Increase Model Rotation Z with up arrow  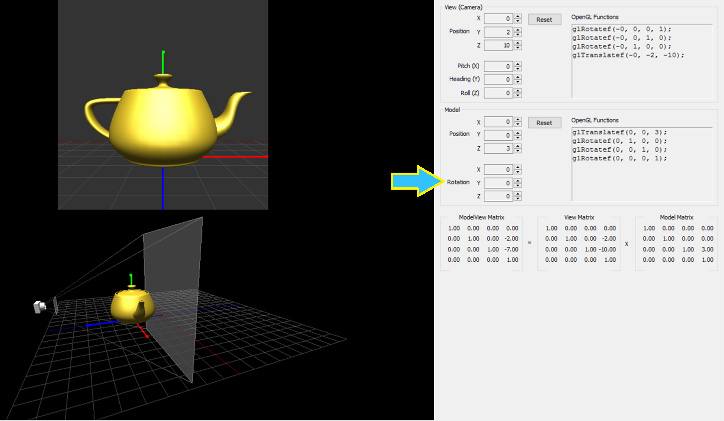pos(518,194)
